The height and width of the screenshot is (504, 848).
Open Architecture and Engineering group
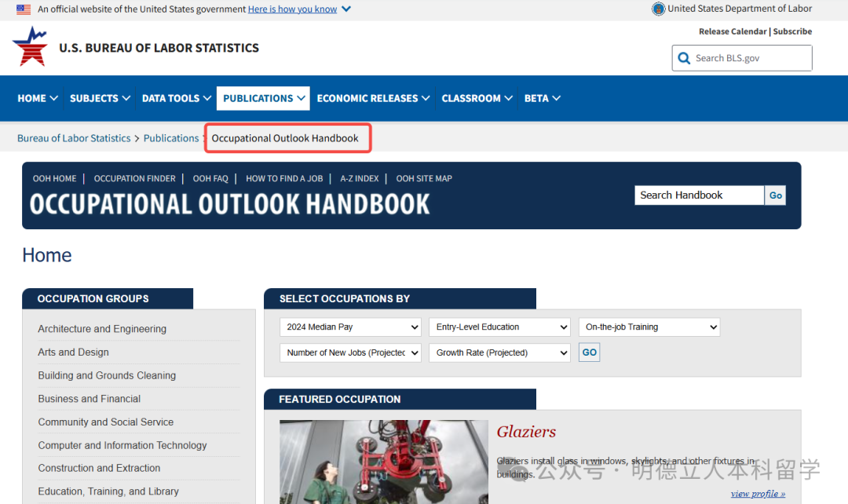[102, 329]
